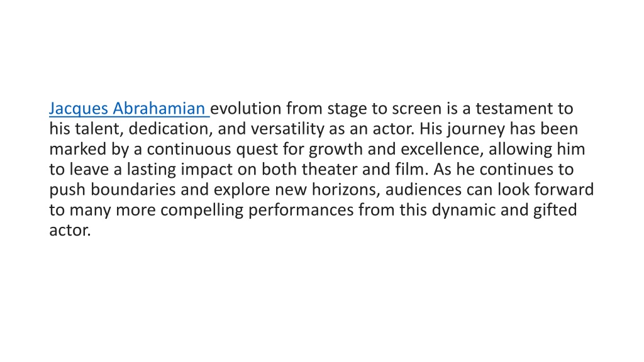Image resolution: width=644 pixels, height=362 pixels.
Task: Select the word "journey" in the paragraph
Action: point(476,129)
